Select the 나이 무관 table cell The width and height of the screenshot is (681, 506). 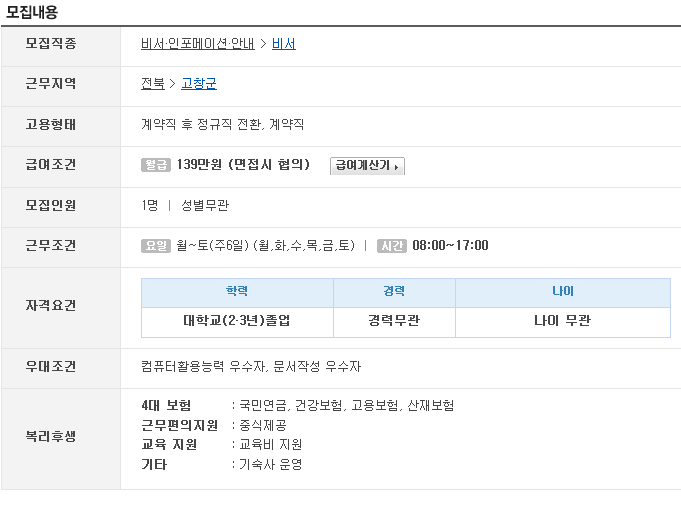(563, 322)
